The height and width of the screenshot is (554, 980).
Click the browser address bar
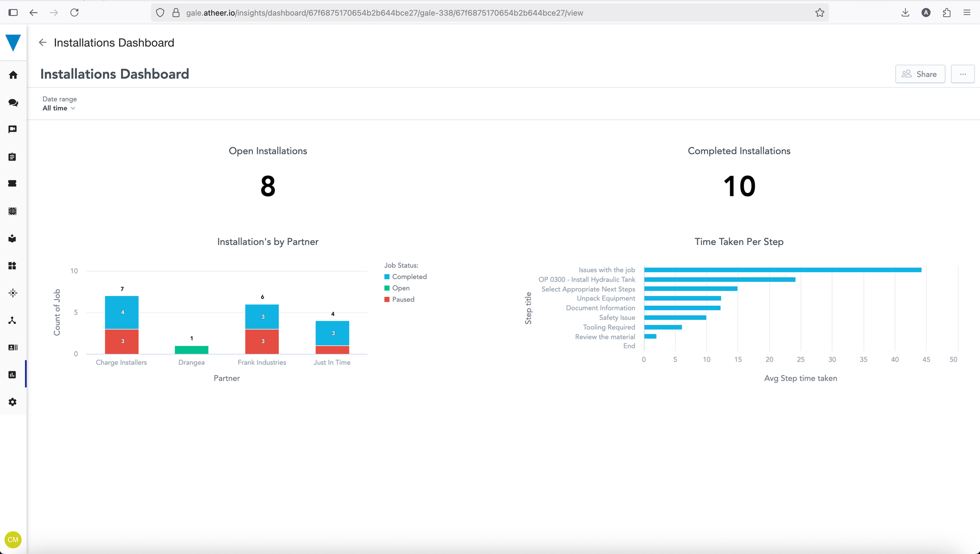point(441,13)
